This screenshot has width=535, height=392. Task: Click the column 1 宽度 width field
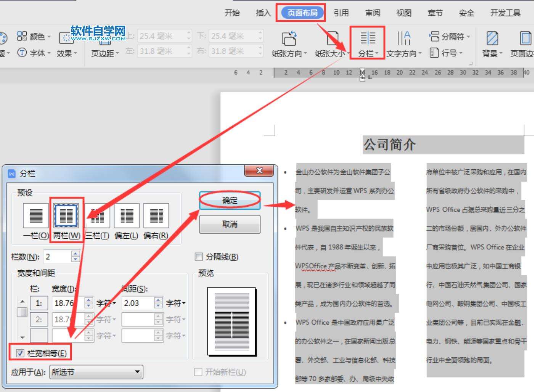(x=68, y=303)
